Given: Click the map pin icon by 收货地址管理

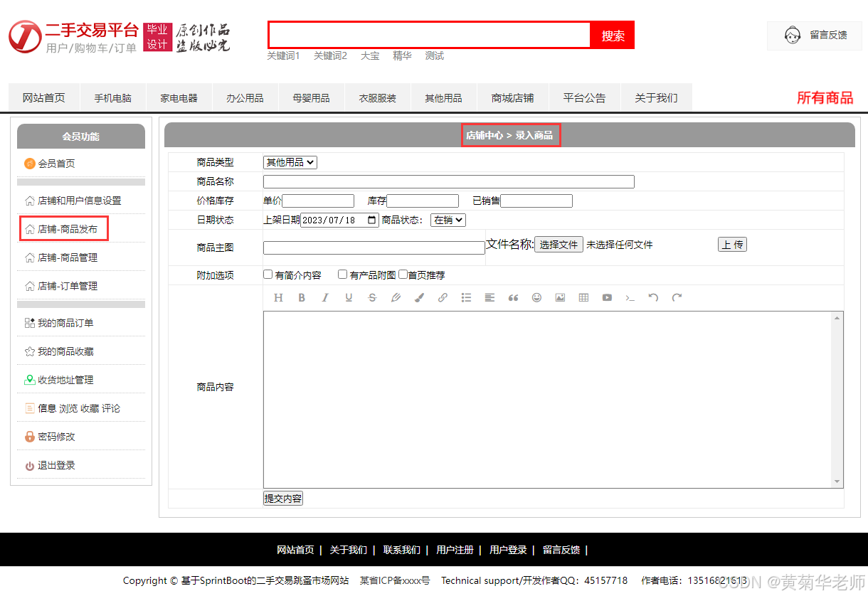Looking at the screenshot, I should point(30,380).
